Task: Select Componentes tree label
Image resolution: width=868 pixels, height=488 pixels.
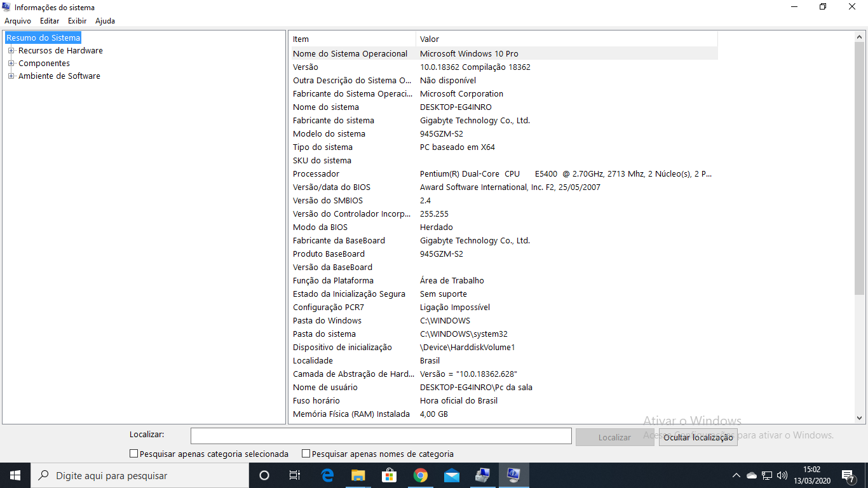Action: coord(44,63)
